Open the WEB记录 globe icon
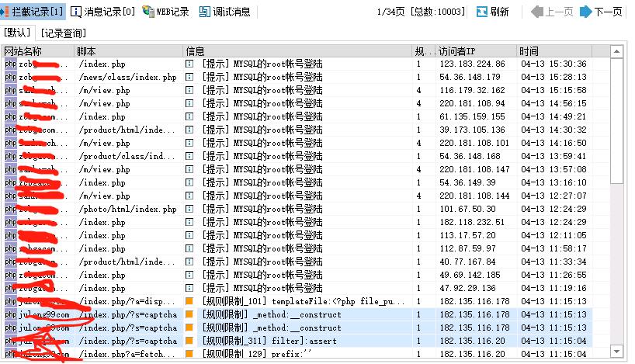Screen dimensions: 635x364 (x=148, y=12)
